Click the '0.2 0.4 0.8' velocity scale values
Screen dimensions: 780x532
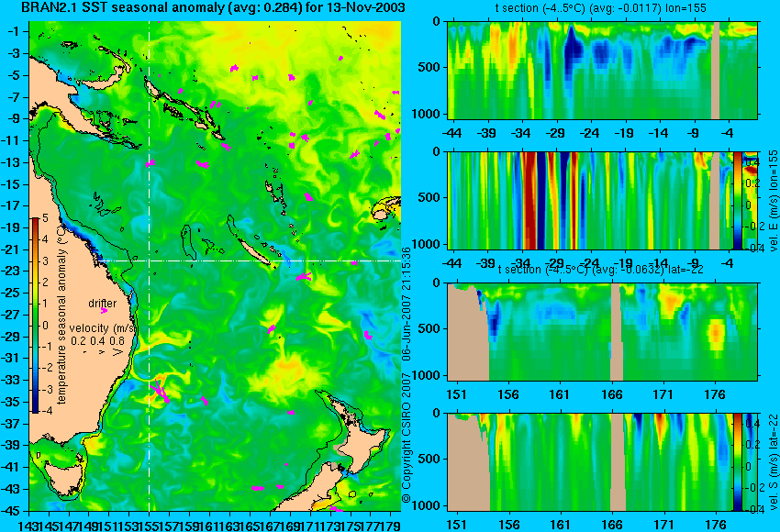97,341
